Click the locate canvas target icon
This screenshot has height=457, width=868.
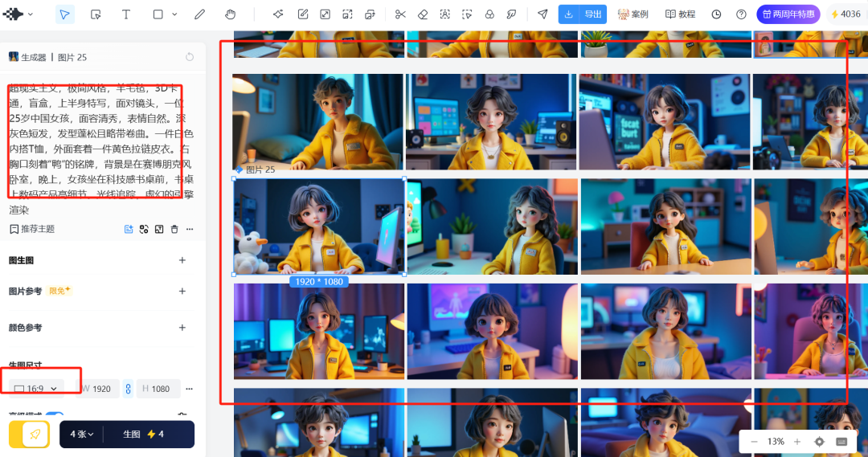(819, 442)
